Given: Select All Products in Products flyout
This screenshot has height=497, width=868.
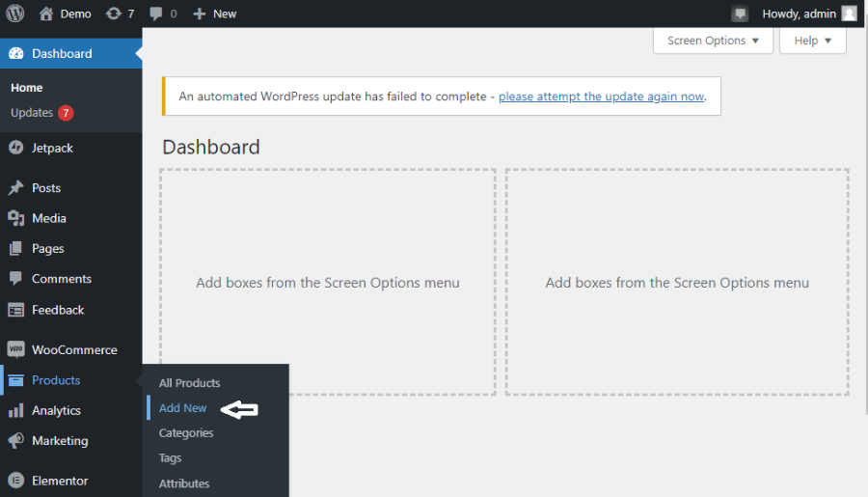Looking at the screenshot, I should (189, 383).
